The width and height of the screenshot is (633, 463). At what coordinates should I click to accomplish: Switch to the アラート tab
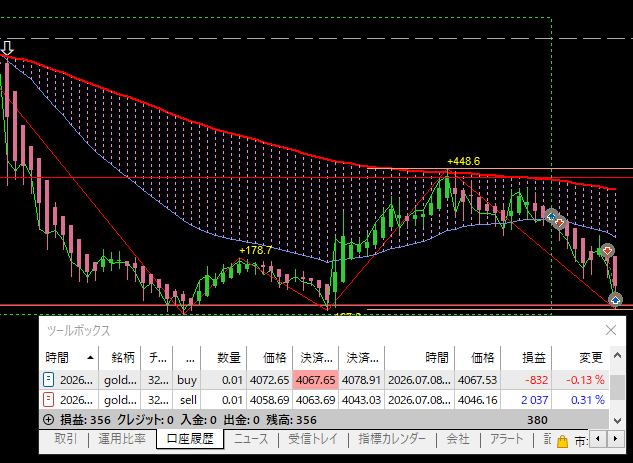tap(506, 439)
